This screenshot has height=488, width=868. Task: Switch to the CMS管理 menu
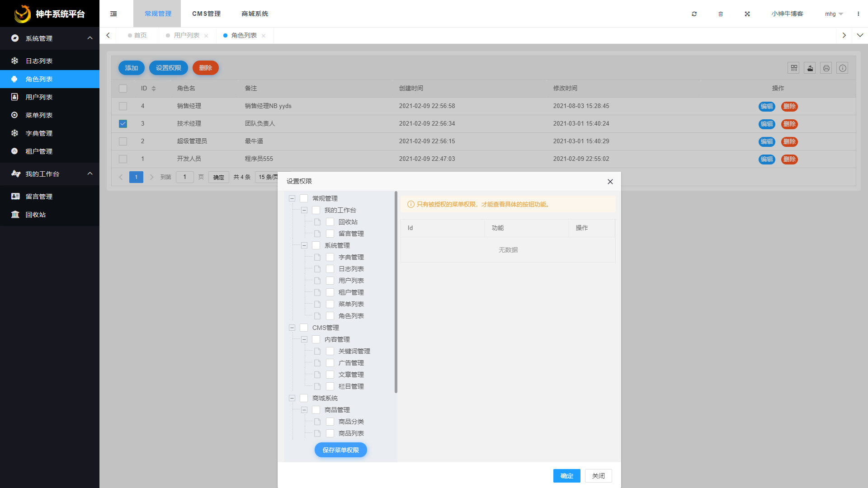click(206, 14)
